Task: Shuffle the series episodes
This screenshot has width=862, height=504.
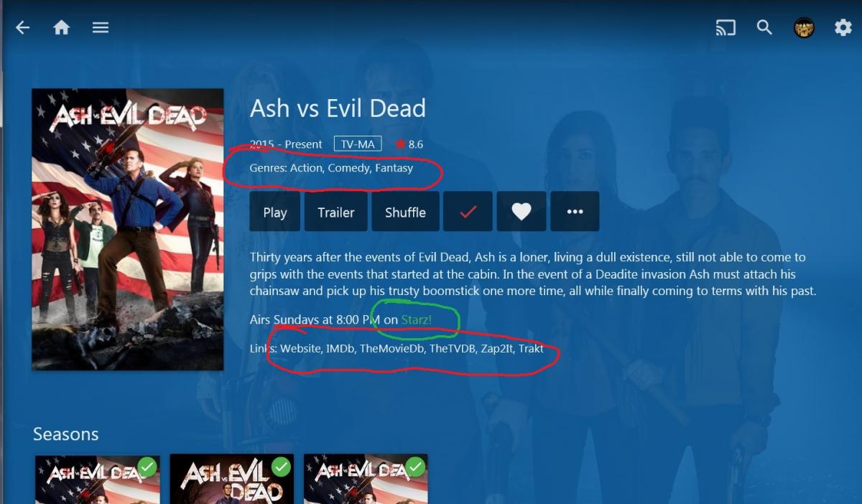Action: pos(405,212)
